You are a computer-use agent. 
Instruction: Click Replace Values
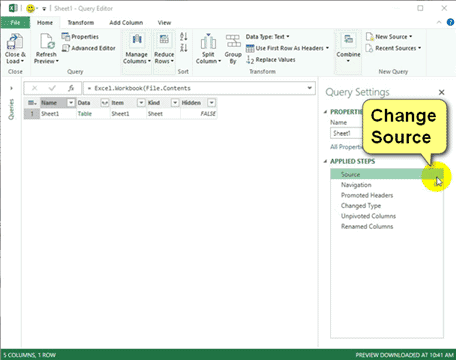tap(271, 60)
